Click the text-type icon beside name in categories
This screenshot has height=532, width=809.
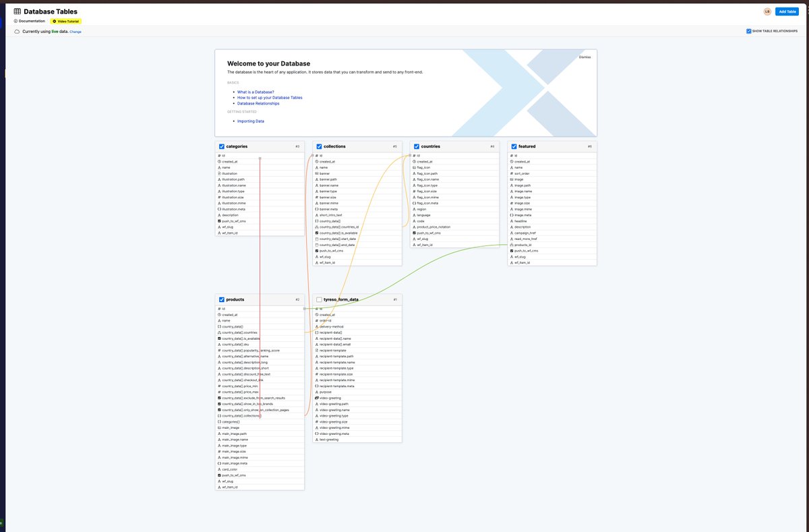(219, 167)
